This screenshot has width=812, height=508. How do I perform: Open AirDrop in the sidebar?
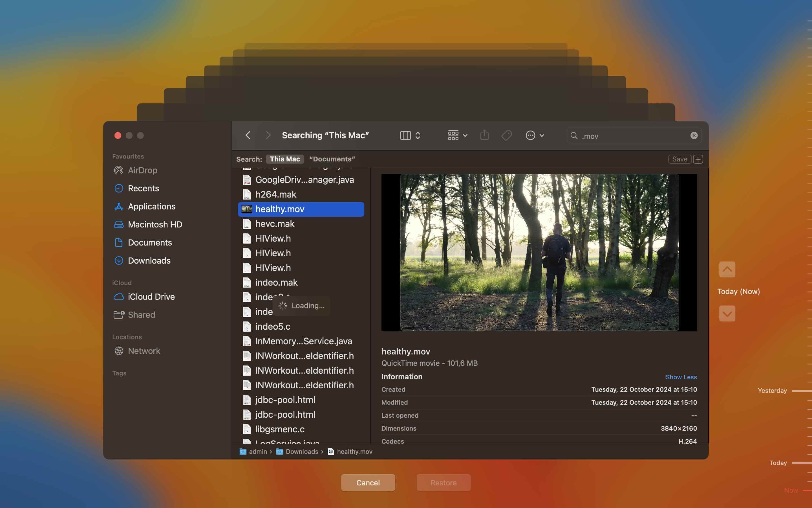142,170
